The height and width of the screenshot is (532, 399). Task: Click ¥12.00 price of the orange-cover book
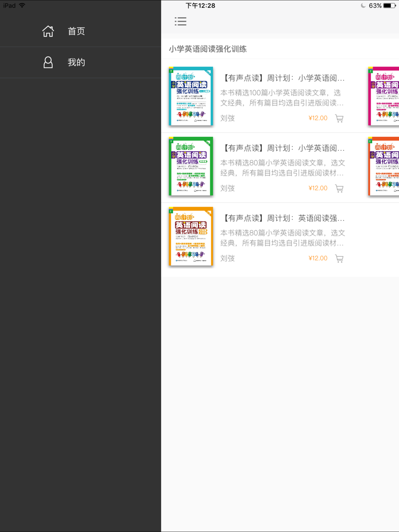318,258
